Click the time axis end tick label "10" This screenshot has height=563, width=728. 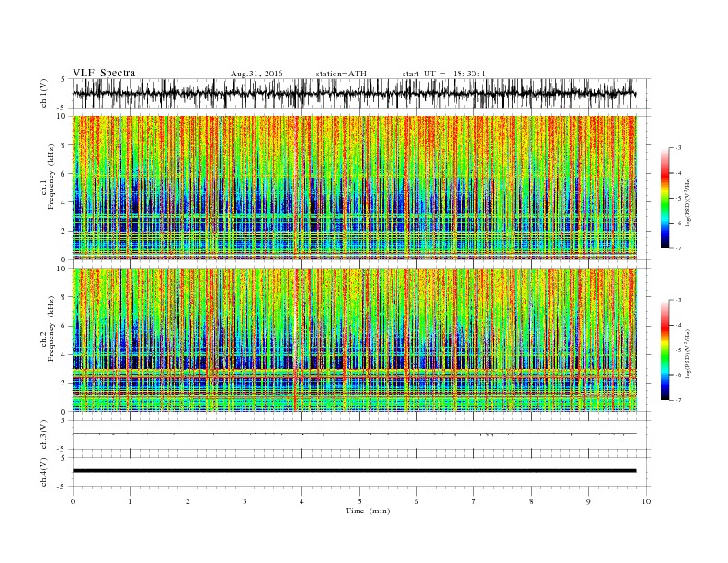(x=646, y=501)
